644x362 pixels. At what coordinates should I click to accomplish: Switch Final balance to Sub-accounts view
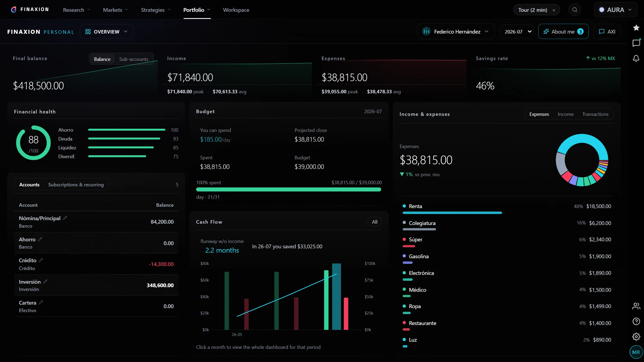[x=134, y=59]
